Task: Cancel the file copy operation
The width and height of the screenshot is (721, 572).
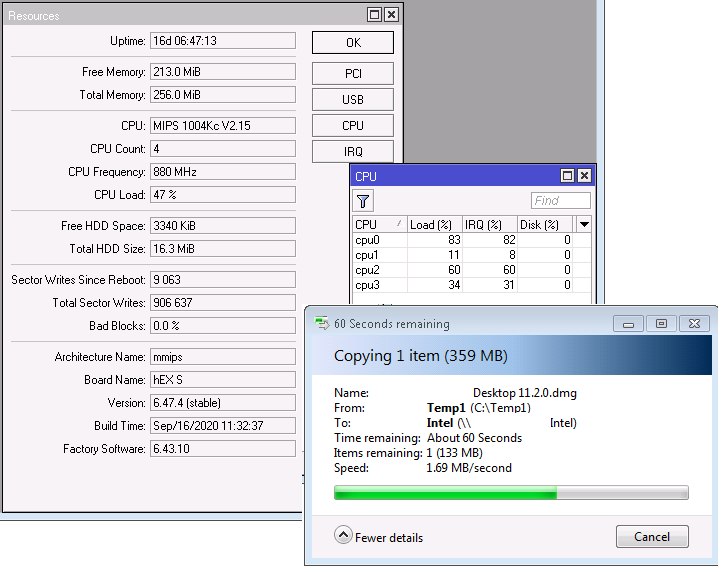Action: tap(652, 536)
